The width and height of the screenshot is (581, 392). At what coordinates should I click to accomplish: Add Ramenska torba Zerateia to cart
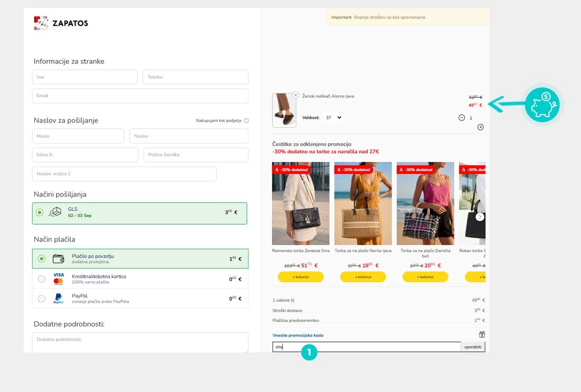pyautogui.click(x=301, y=277)
